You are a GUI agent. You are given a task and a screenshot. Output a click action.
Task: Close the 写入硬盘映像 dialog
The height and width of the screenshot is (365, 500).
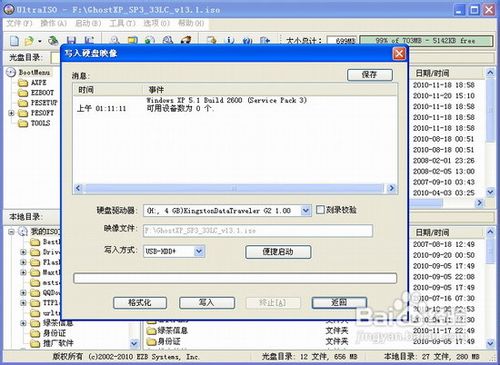click(399, 53)
